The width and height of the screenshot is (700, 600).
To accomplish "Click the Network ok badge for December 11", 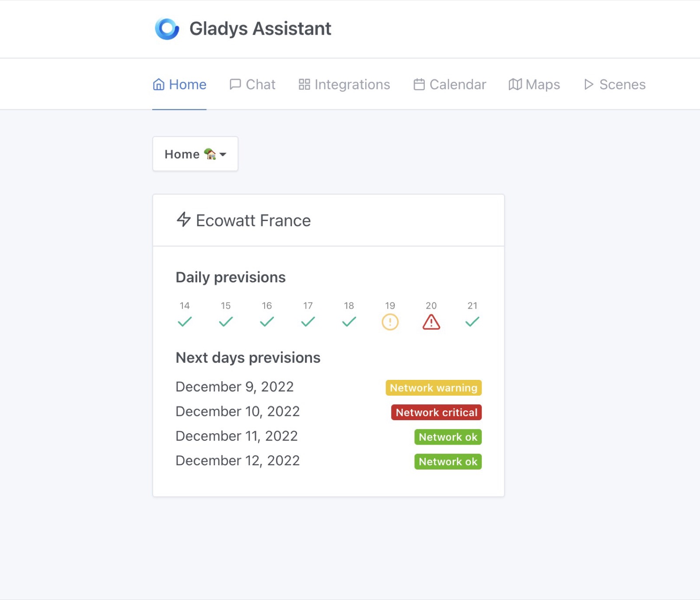I will tap(448, 437).
